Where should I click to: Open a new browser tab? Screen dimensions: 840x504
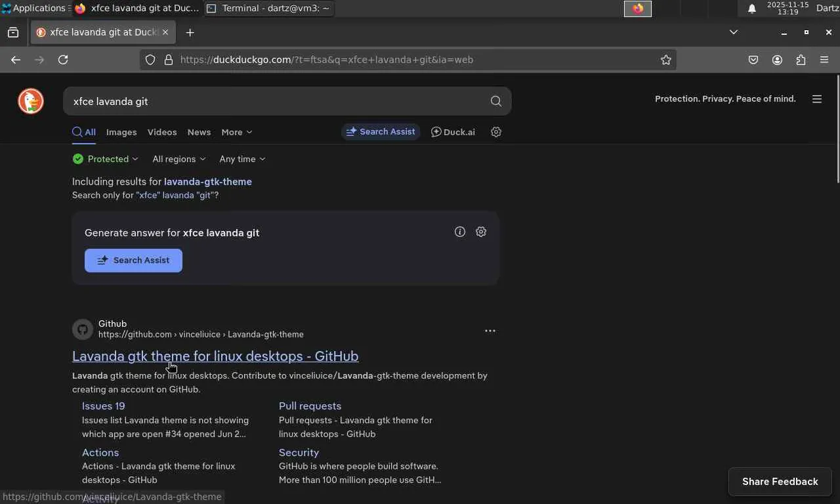coord(190,32)
